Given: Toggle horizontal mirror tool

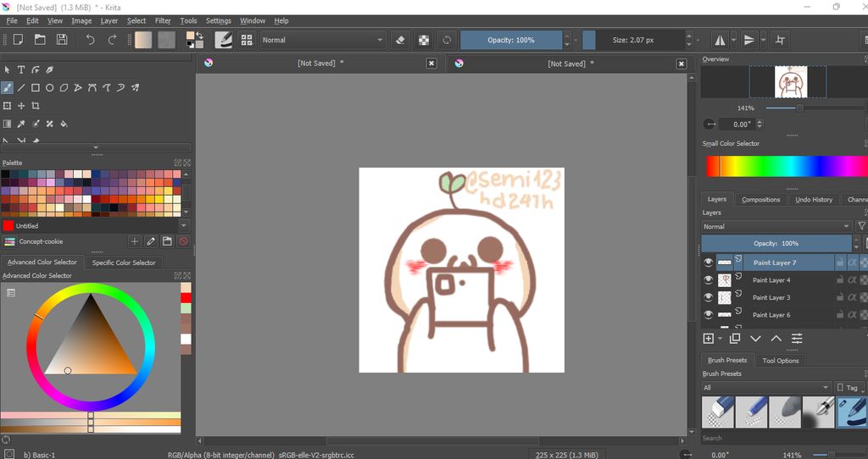Looking at the screenshot, I should 720,40.
